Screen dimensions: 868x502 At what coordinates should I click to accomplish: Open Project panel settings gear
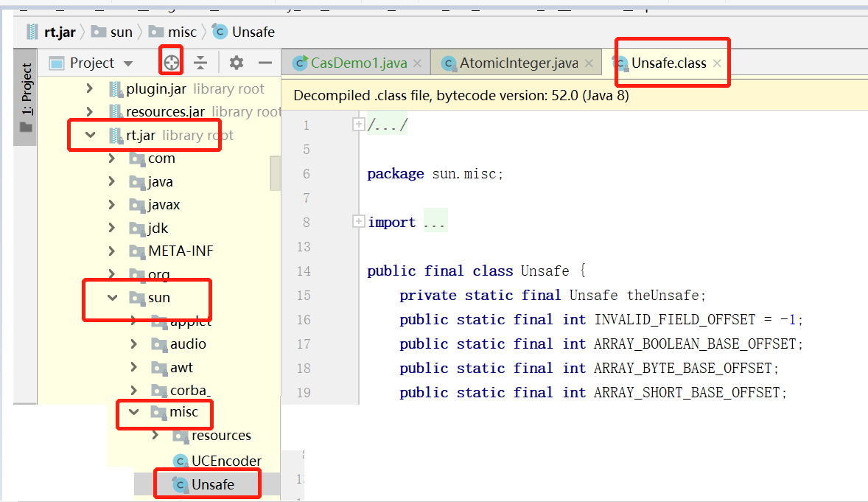coord(236,63)
